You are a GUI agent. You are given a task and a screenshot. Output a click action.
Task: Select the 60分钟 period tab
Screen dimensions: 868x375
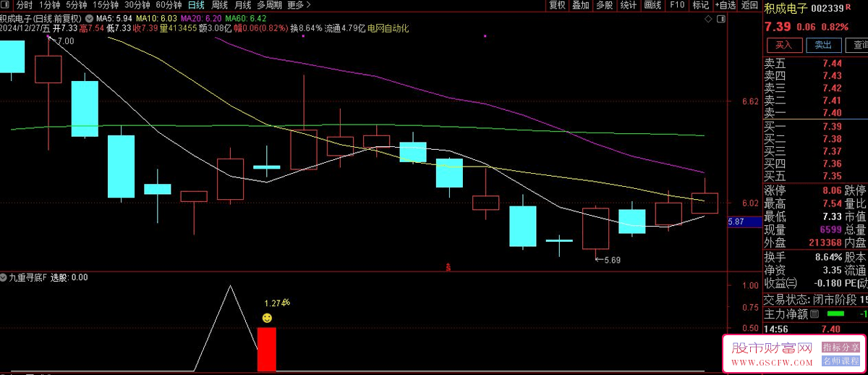169,4
